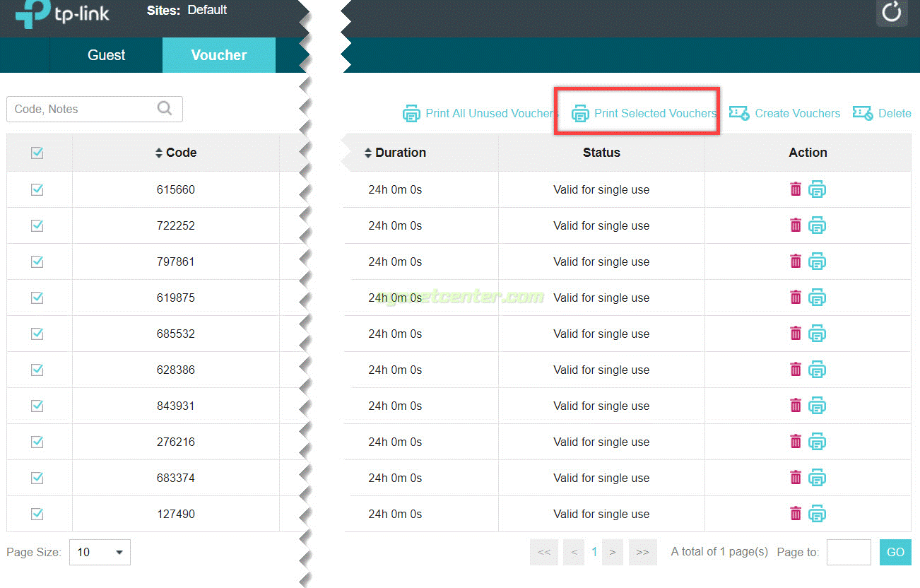Click the GO button
920x588 pixels.
click(895, 552)
